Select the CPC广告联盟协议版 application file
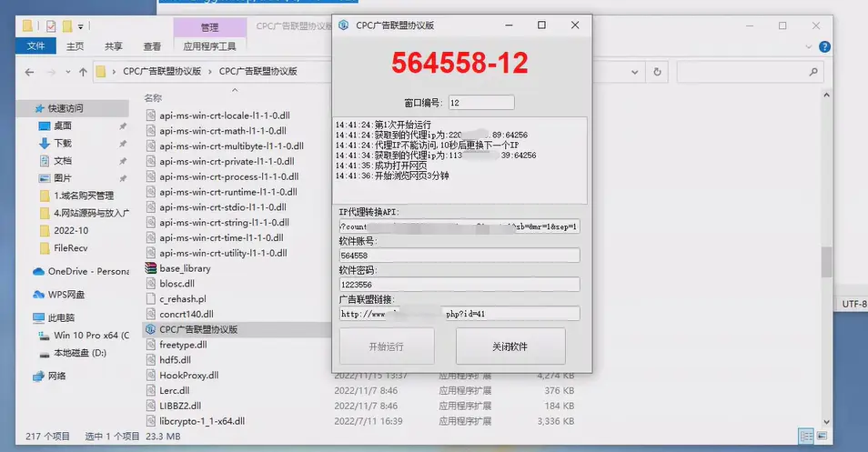Image resolution: width=868 pixels, height=452 pixels. point(197,329)
